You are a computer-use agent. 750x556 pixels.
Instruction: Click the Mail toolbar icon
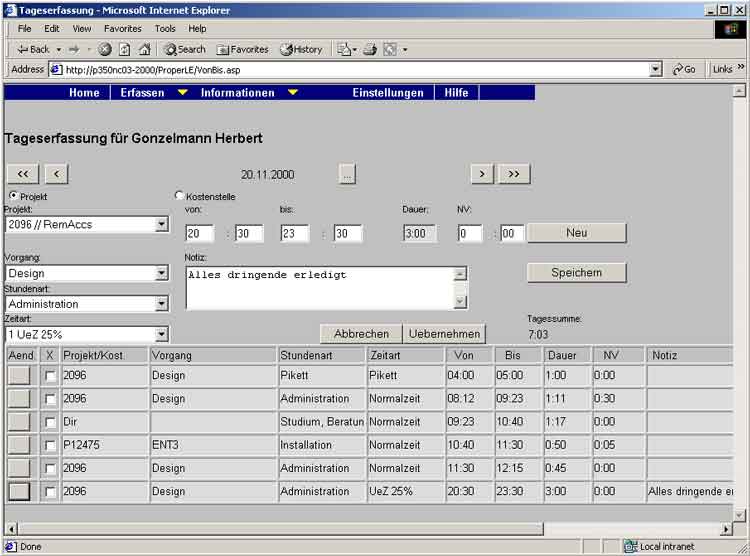point(344,49)
